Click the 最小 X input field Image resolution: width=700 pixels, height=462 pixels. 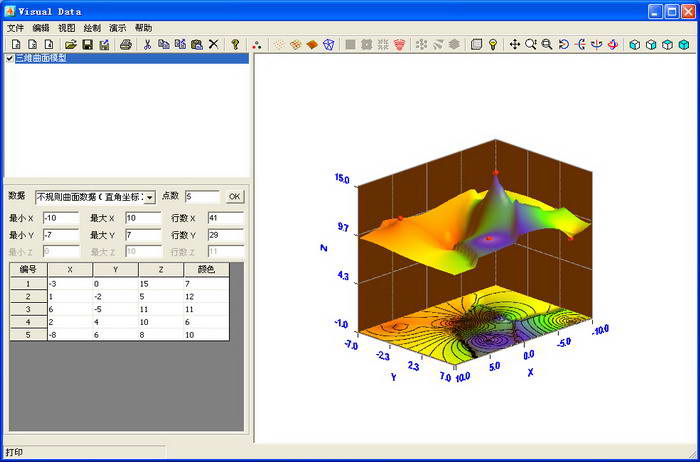tap(60, 217)
